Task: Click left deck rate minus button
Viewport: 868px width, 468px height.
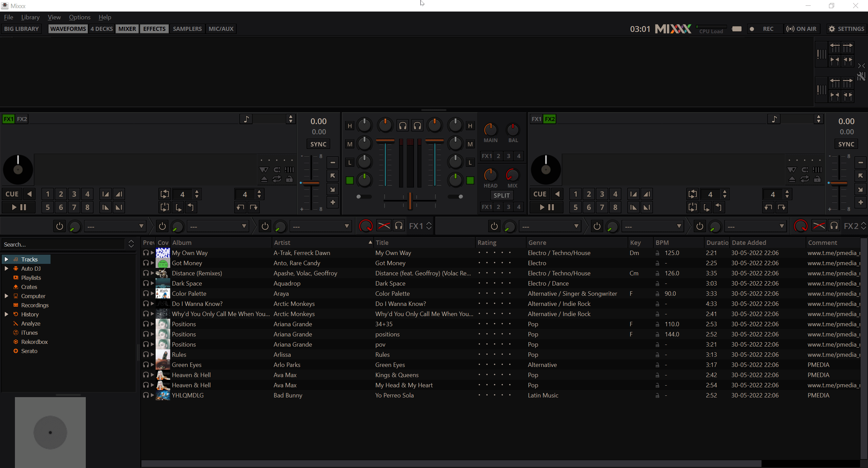Action: pos(333,163)
